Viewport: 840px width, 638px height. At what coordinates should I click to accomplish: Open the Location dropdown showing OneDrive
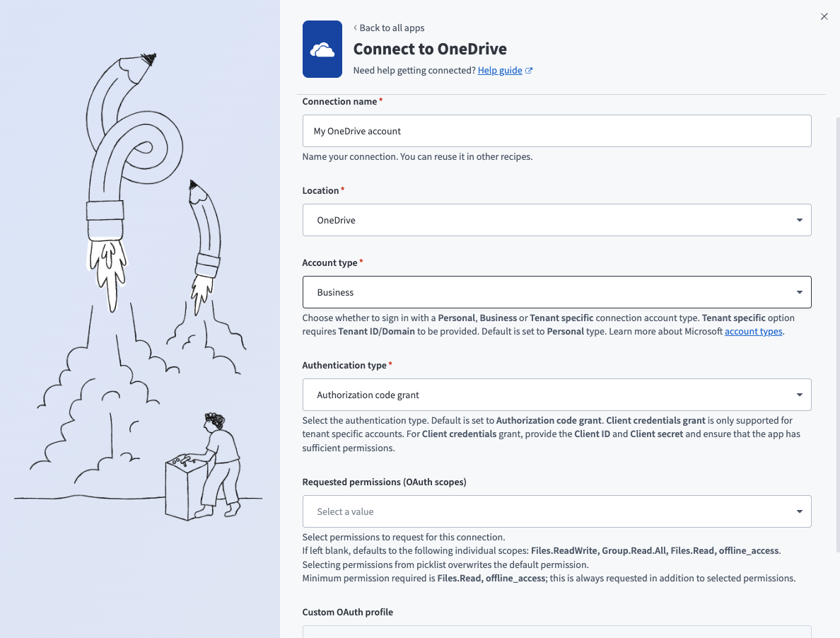coord(556,220)
